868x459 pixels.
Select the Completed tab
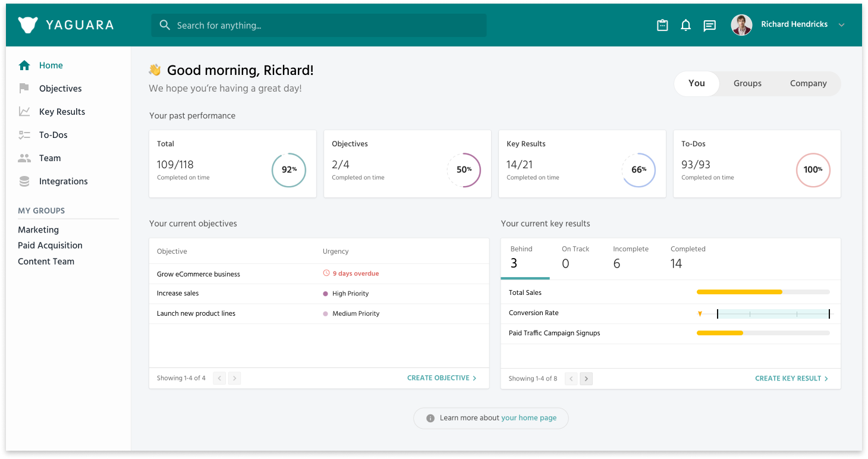click(x=688, y=258)
